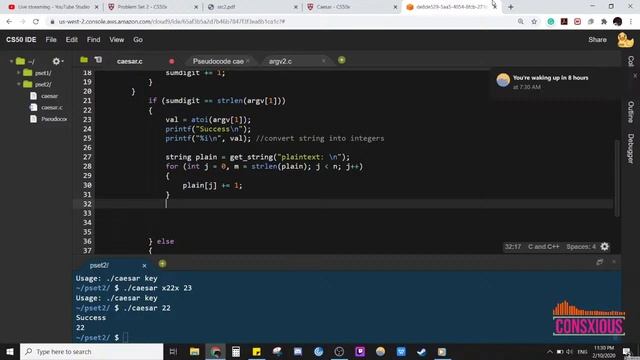The width and height of the screenshot is (640, 360).
Task: Dismiss the notification with the X
Action: click(x=635, y=76)
